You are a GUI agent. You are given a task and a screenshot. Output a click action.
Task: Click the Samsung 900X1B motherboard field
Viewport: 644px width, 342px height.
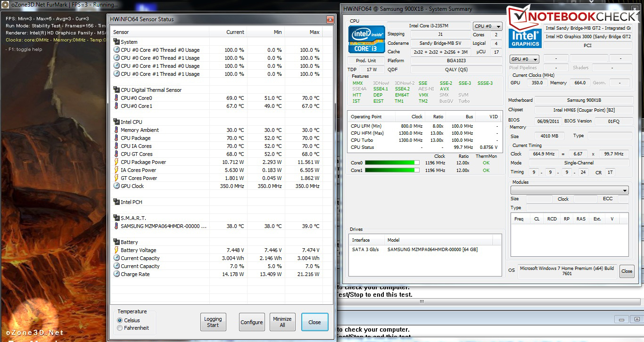click(584, 100)
